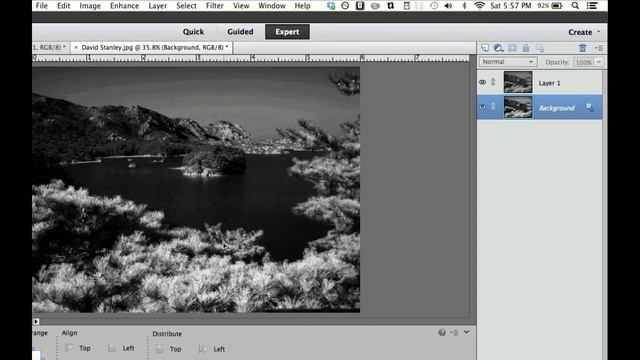Click the Opacity 100% input field
This screenshot has height=360, width=640.
tap(584, 62)
